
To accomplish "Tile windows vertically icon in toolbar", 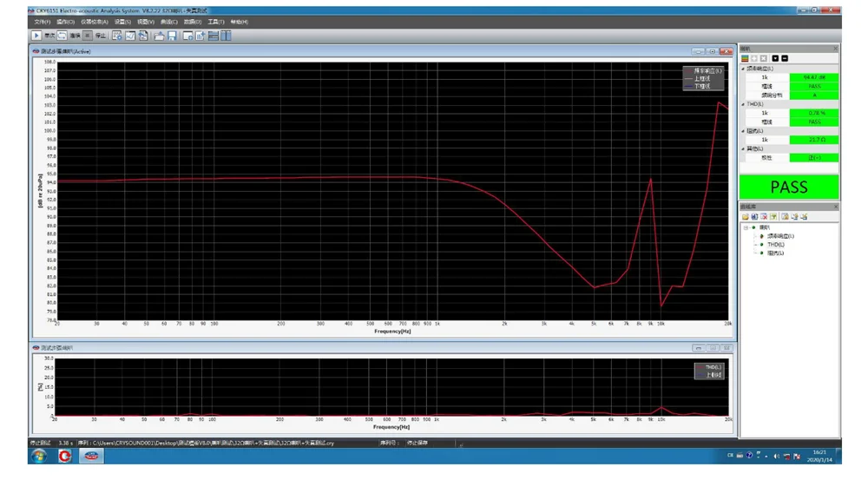I will click(226, 36).
